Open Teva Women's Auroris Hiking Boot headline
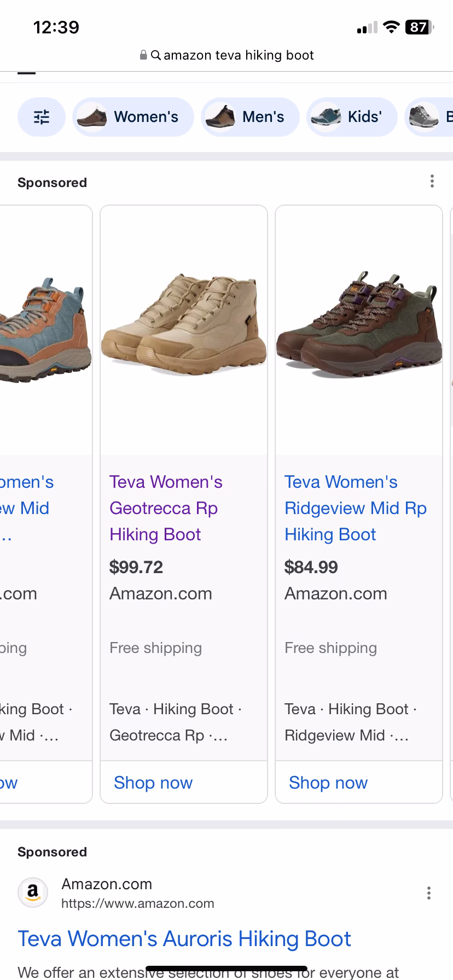This screenshot has height=980, width=453. click(184, 939)
